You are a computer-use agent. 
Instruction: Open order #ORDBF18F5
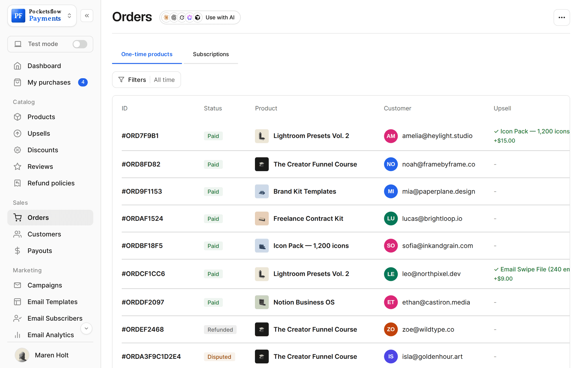point(142,246)
